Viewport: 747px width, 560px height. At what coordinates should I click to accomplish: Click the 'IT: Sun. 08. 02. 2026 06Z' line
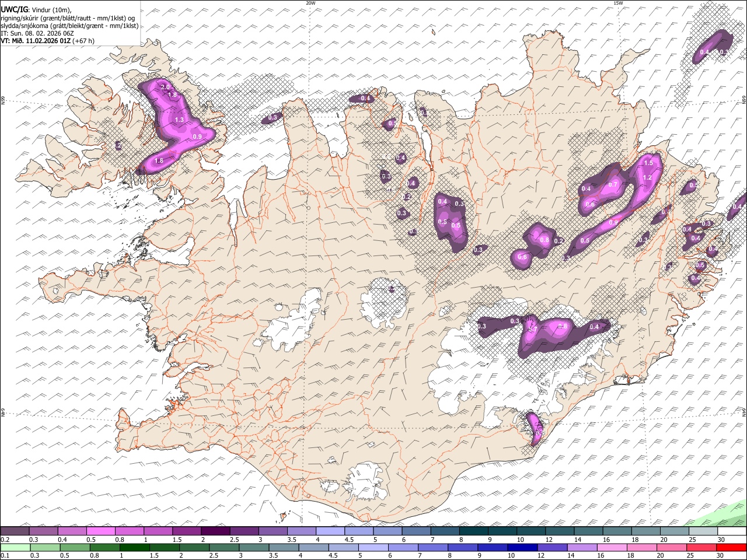pos(37,33)
